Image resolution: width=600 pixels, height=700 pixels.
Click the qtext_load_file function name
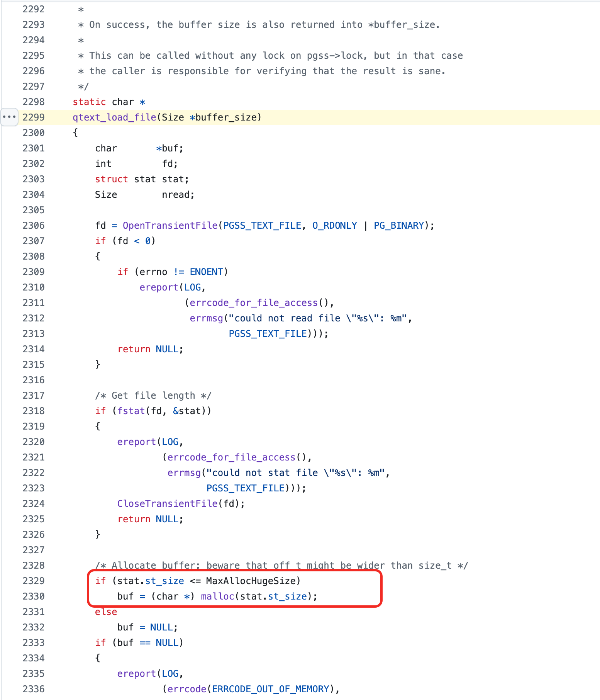114,117
